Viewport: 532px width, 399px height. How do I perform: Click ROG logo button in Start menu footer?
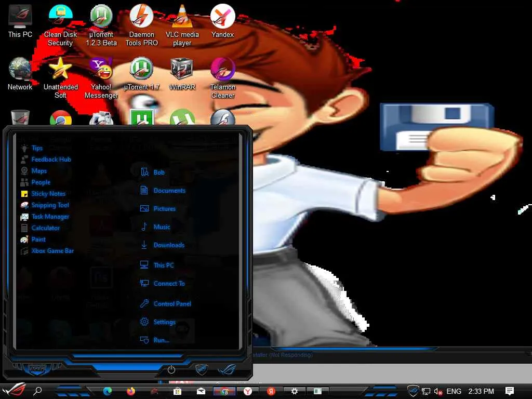pyautogui.click(x=228, y=369)
